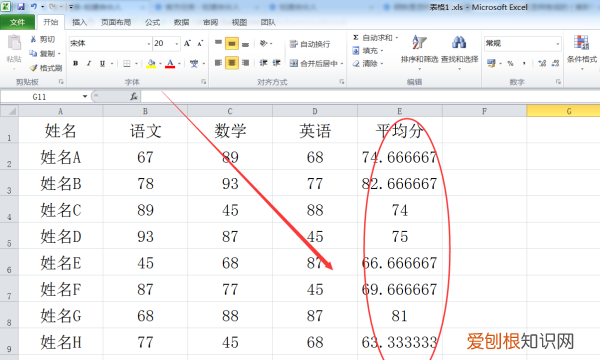Open the File (文件) tab

tap(17, 22)
